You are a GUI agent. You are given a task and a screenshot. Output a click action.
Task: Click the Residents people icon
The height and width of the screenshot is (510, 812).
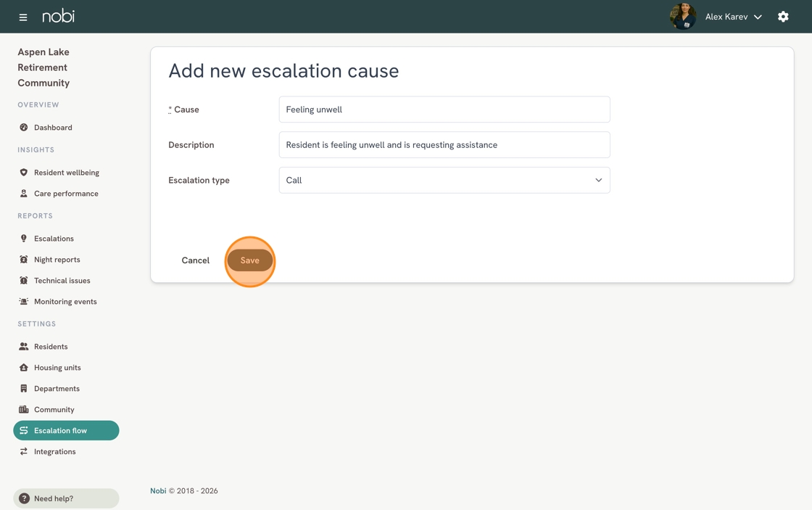tap(23, 346)
